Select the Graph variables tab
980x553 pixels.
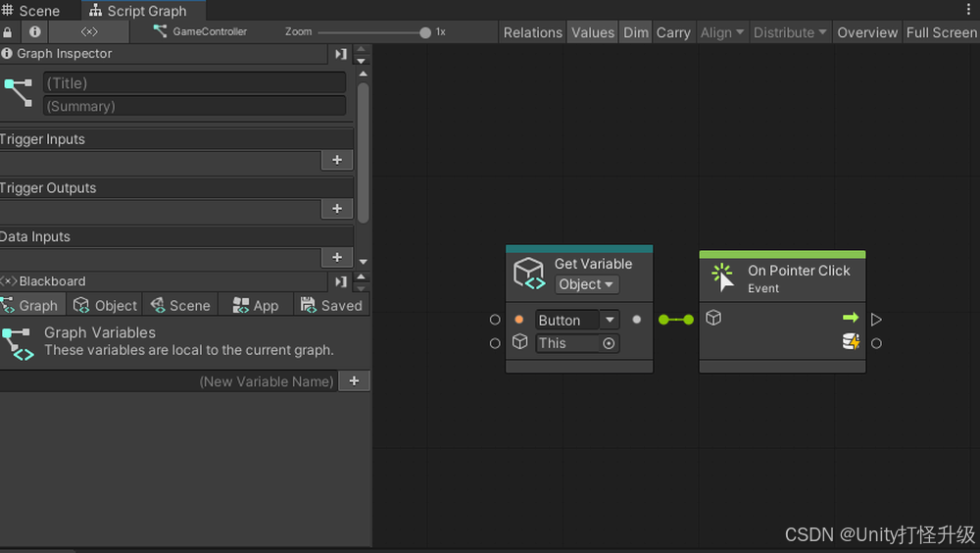[31, 305]
